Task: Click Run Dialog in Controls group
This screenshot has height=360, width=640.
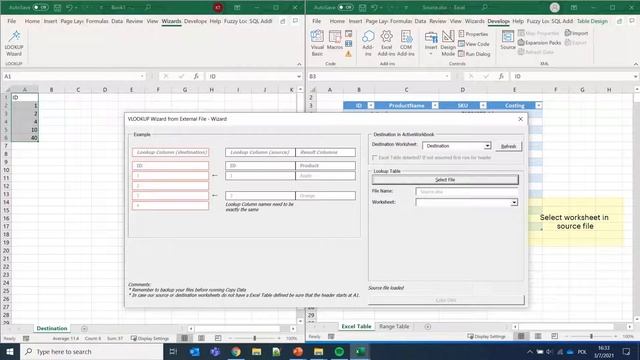Action: click(474, 53)
